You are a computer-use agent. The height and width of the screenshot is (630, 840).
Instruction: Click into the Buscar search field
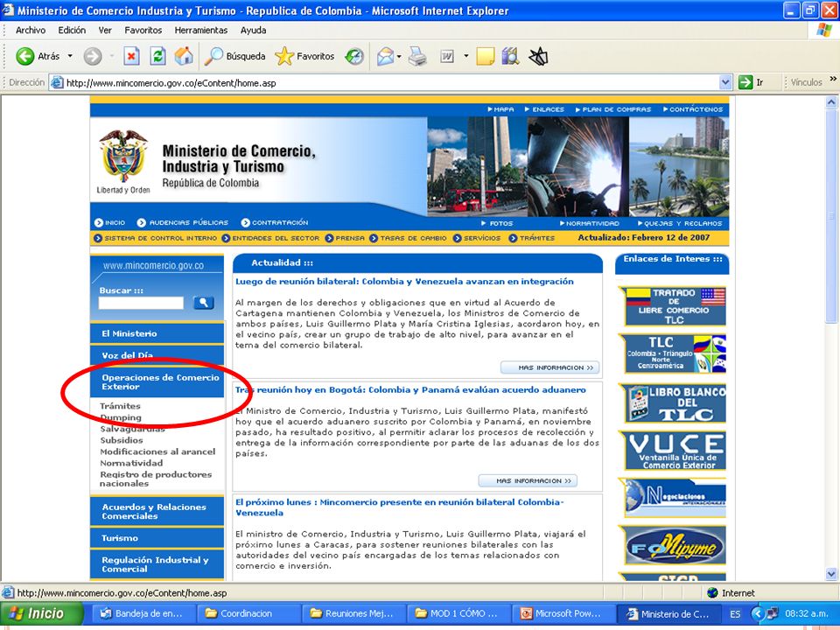pyautogui.click(x=141, y=303)
